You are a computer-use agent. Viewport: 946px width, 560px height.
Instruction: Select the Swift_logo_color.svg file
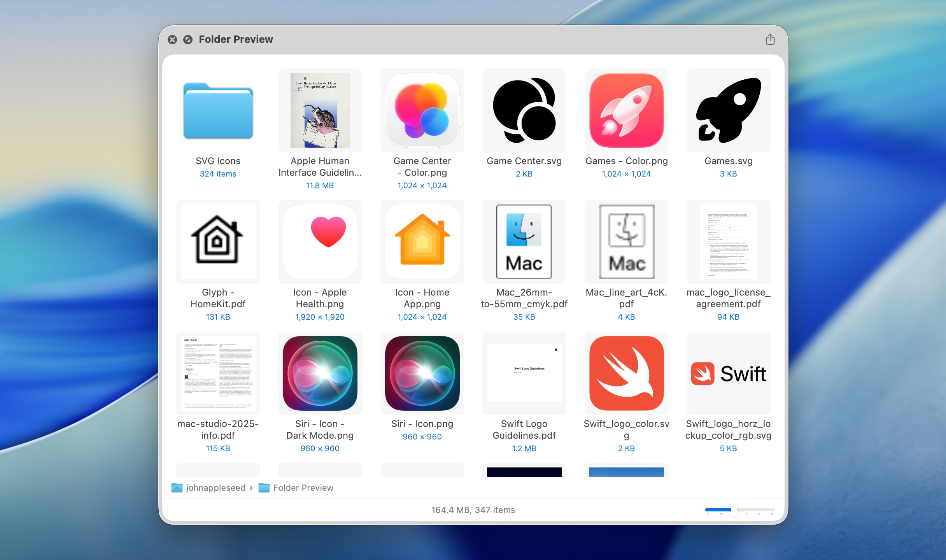[x=626, y=373]
